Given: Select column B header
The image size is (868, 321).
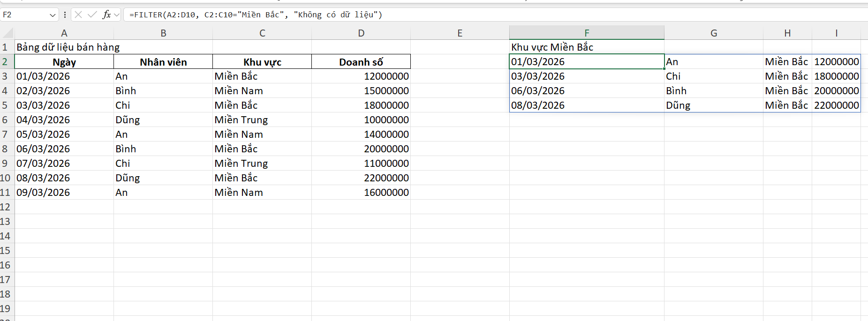Looking at the screenshot, I should [x=163, y=33].
